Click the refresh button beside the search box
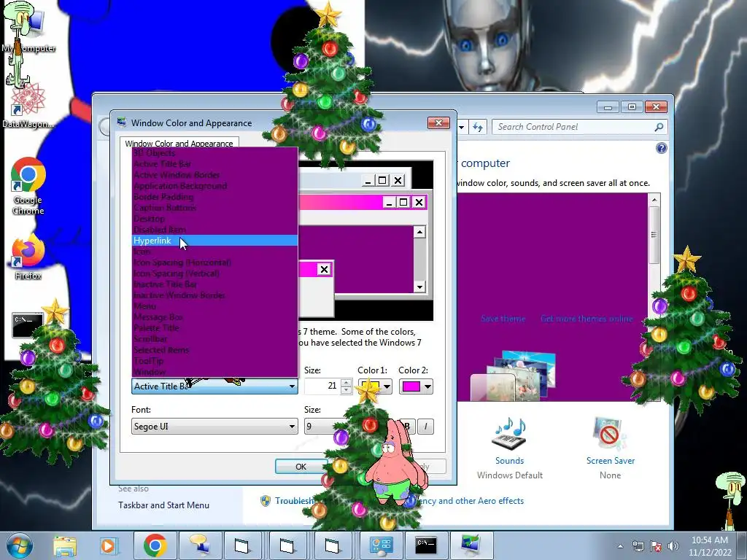This screenshot has height=560, width=747. [478, 127]
